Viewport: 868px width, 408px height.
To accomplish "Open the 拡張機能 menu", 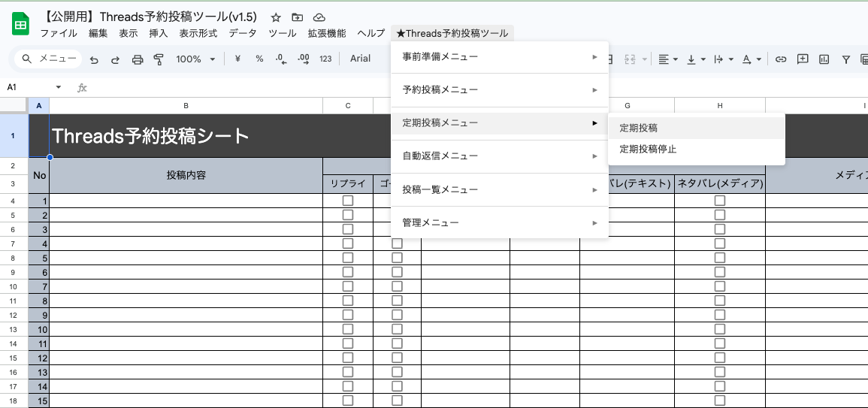I will [x=327, y=33].
